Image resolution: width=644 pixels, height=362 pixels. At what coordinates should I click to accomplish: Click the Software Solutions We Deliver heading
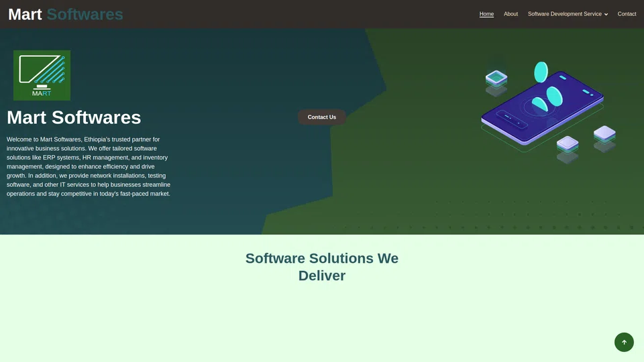point(322,267)
